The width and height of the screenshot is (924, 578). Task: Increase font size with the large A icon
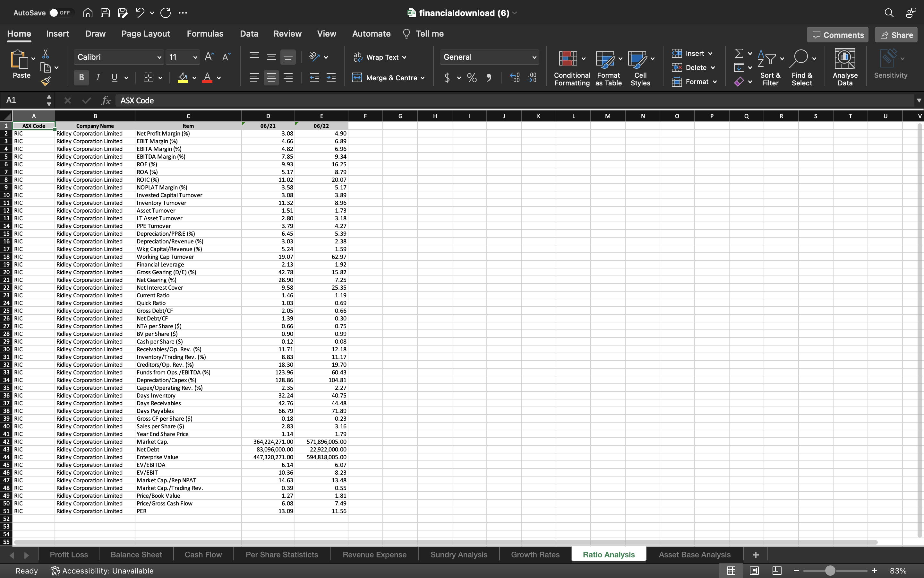tap(209, 57)
